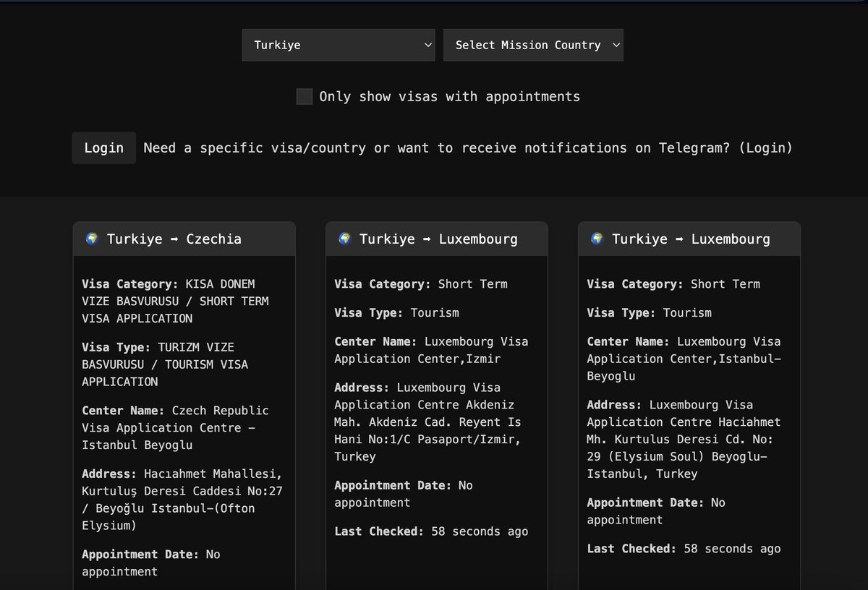Click the Login button
Screen dimensions: 868x590
[x=103, y=147]
